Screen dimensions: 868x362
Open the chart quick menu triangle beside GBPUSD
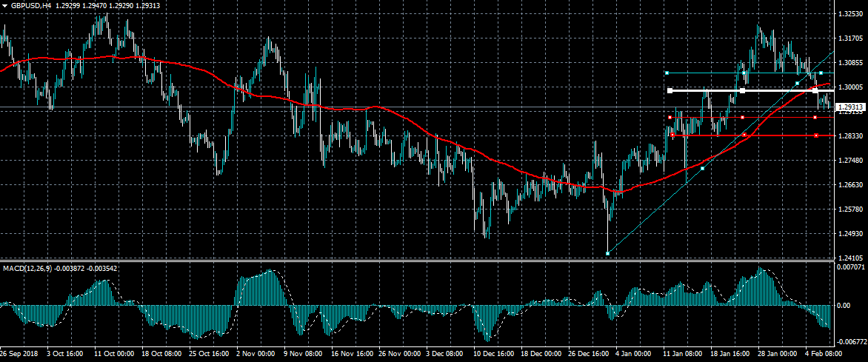(x=4, y=4)
